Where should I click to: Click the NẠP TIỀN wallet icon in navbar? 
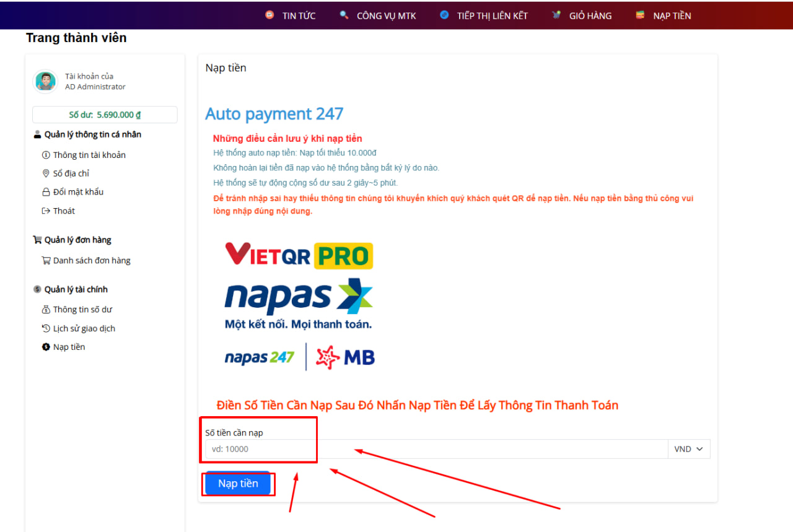[640, 15]
